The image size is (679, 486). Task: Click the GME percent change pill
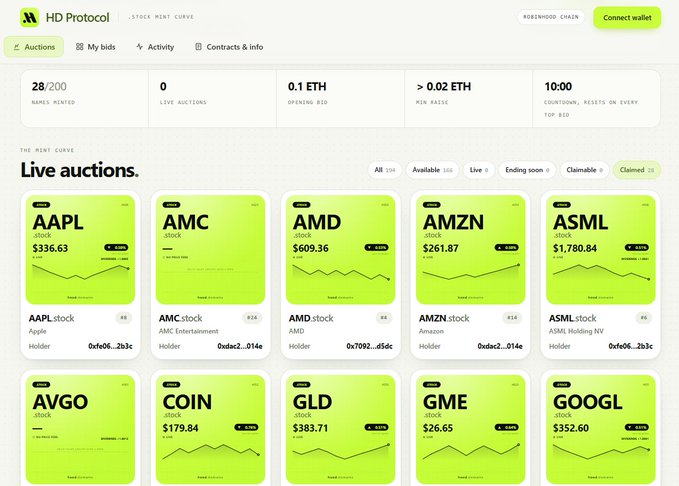[x=507, y=428]
